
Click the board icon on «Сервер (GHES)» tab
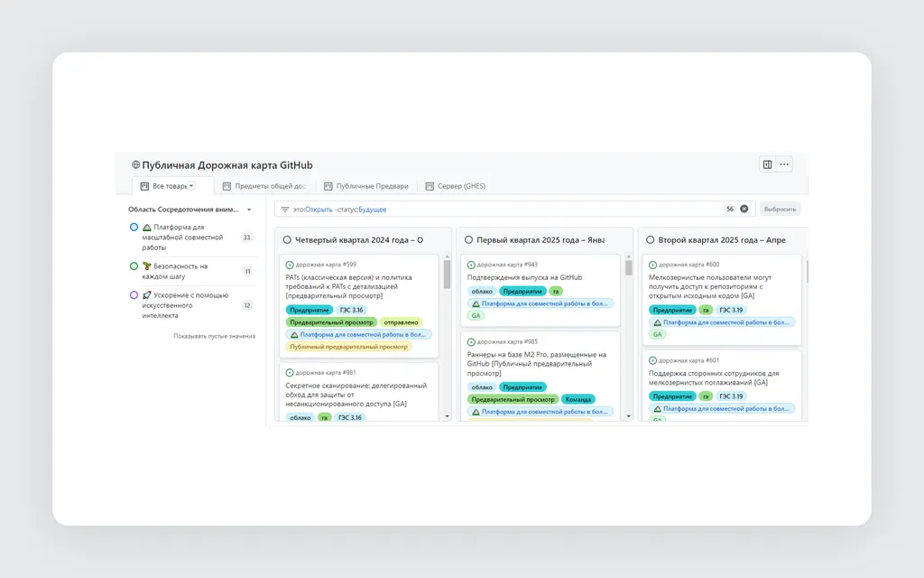pos(430,186)
